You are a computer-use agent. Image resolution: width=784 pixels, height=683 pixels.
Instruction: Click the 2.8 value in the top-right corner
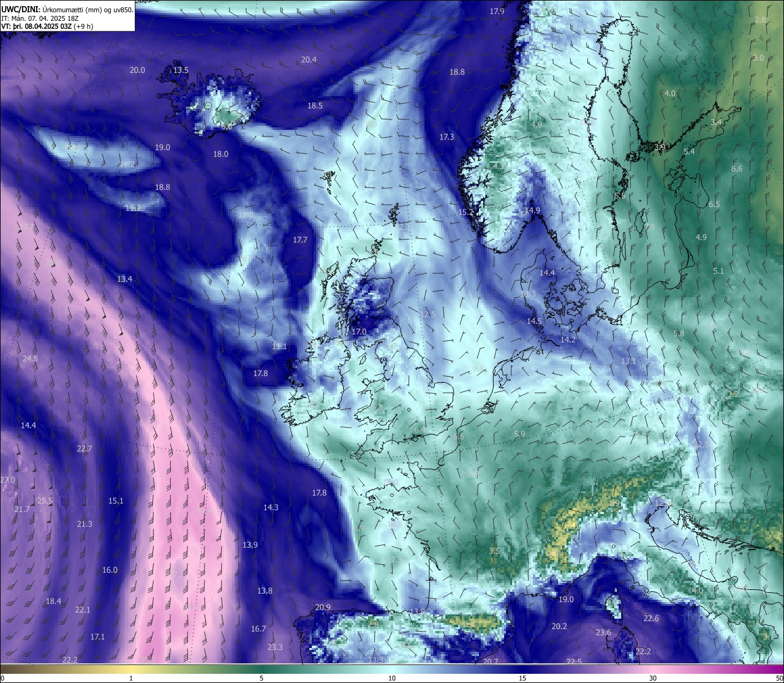760,20
